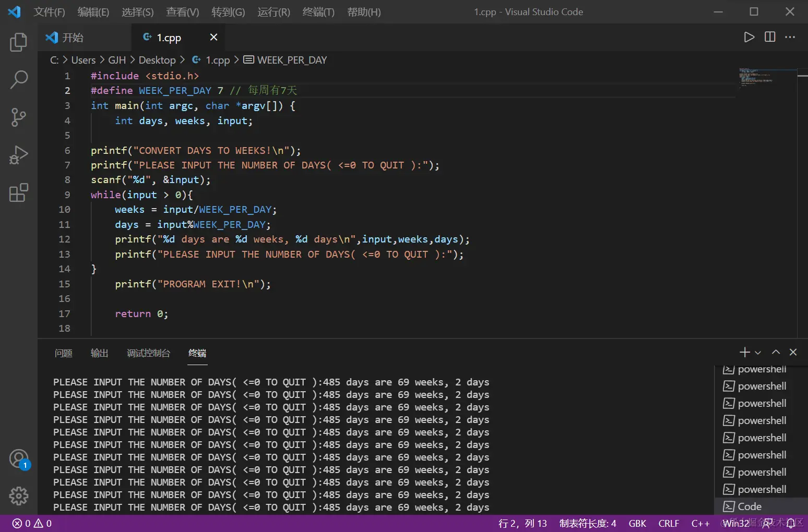The height and width of the screenshot is (532, 808).
Task: Open the 编辑(E) menu
Action: (93, 12)
